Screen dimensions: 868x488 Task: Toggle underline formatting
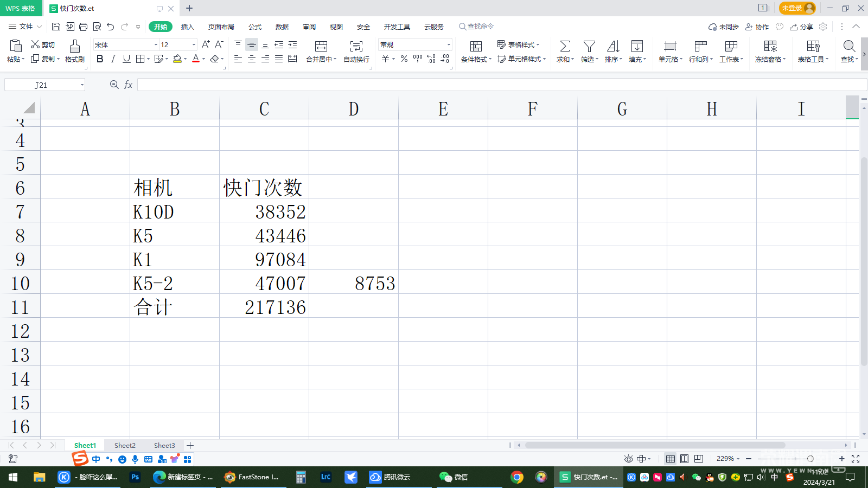tap(126, 59)
